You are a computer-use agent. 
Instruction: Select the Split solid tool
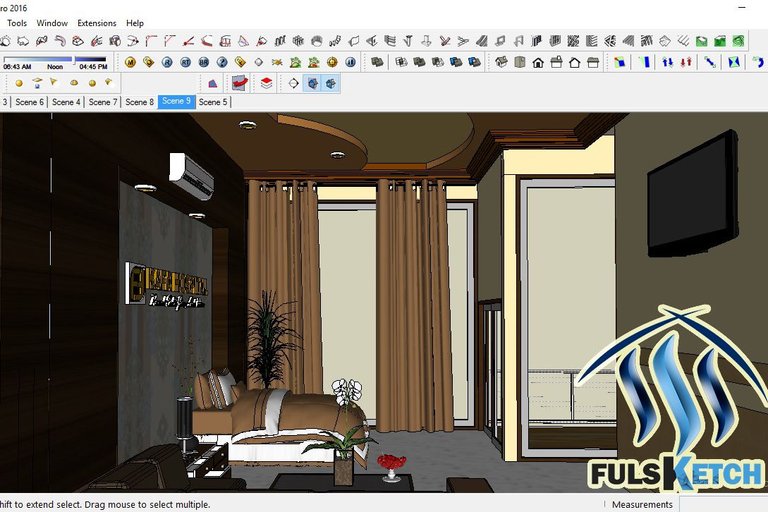[474, 62]
